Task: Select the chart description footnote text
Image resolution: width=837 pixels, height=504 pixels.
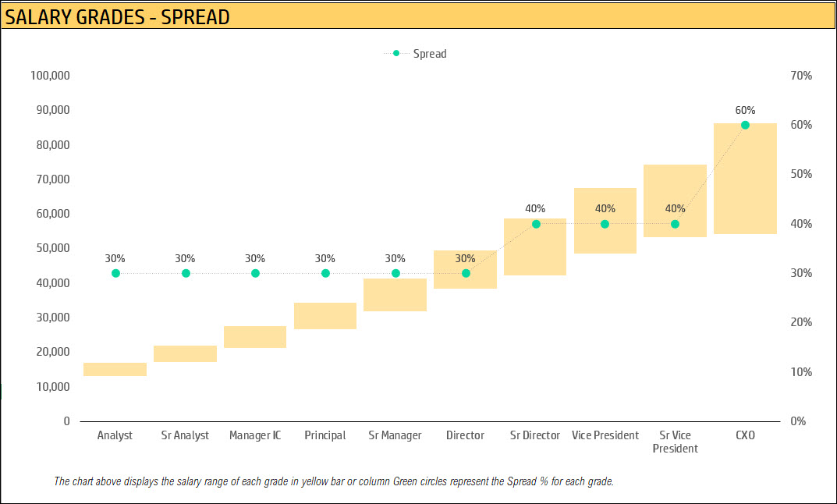Action: coord(334,481)
